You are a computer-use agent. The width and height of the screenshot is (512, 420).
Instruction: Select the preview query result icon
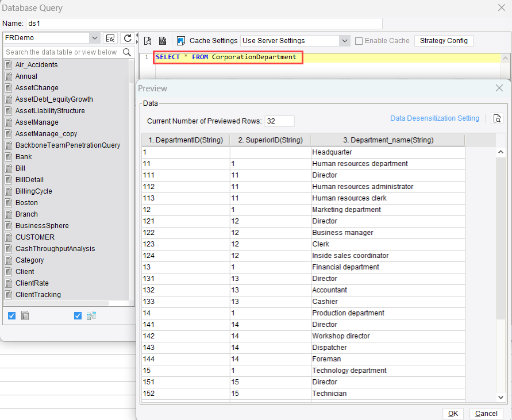147,41
